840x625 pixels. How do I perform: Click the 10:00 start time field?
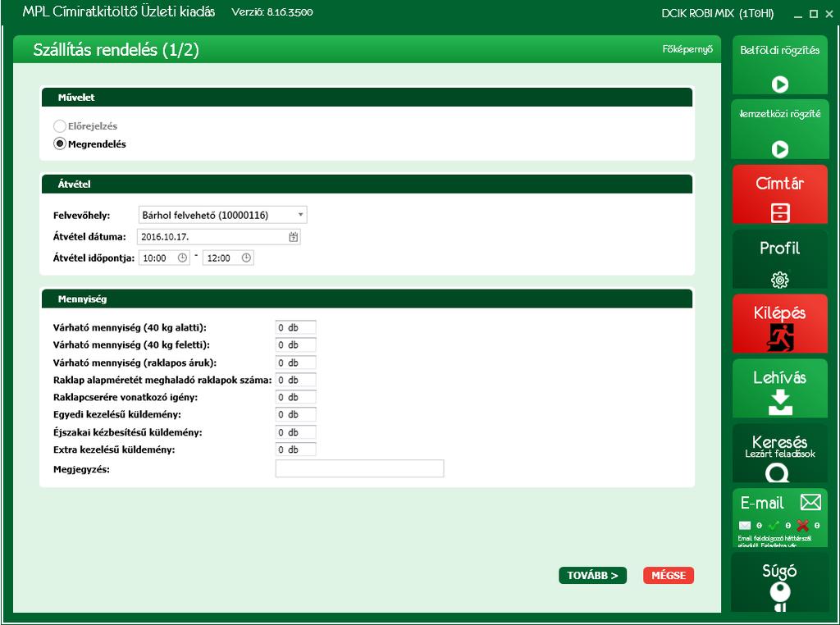(x=164, y=258)
